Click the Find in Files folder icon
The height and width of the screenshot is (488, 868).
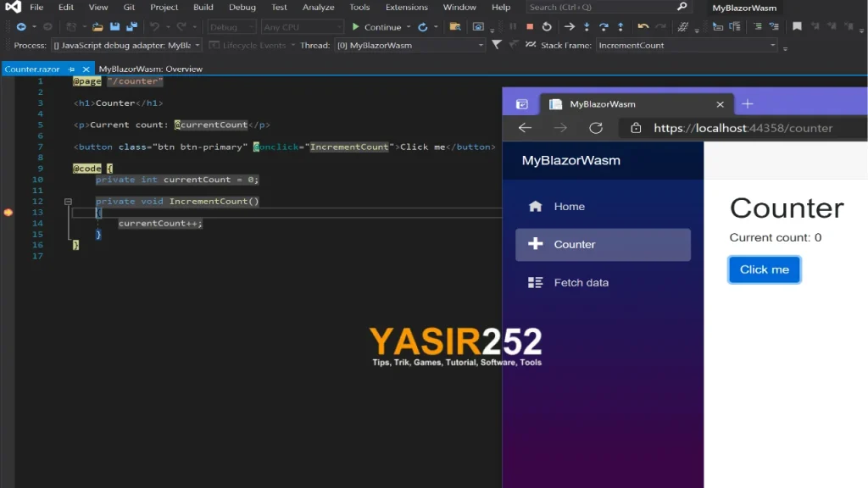pyautogui.click(x=455, y=26)
